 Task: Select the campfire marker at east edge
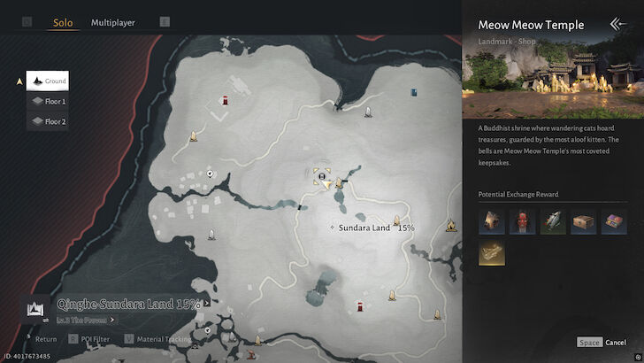(451, 225)
